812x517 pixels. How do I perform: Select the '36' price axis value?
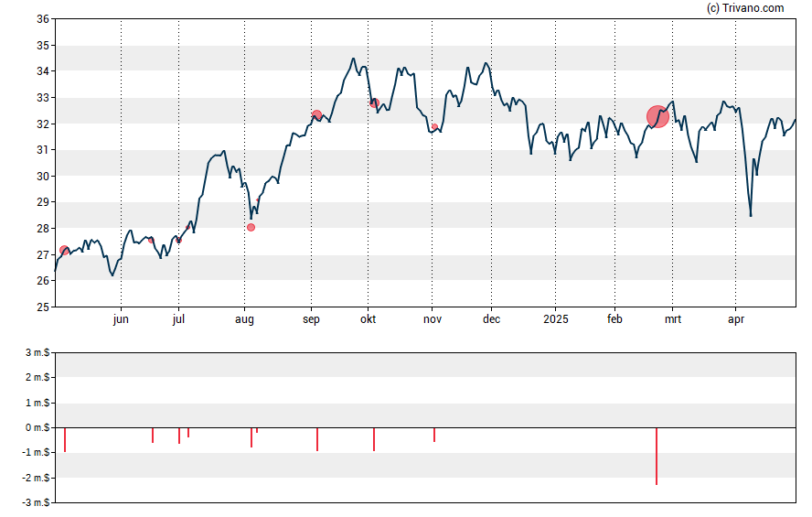(x=43, y=19)
